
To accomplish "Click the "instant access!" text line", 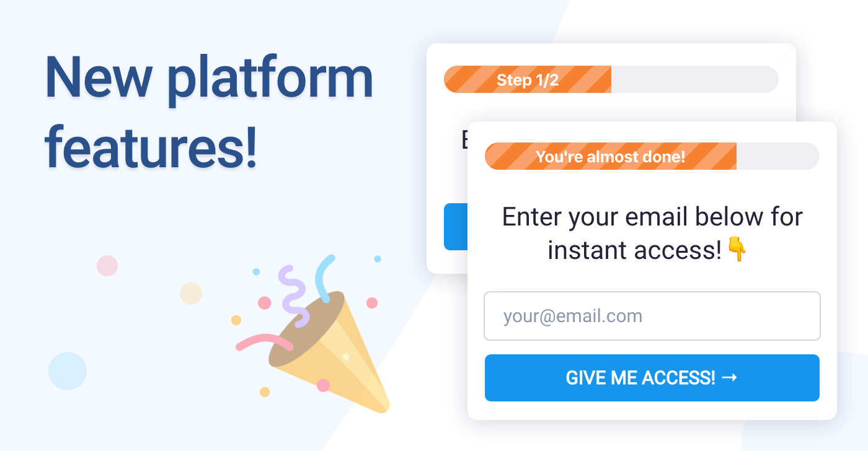I will click(635, 250).
